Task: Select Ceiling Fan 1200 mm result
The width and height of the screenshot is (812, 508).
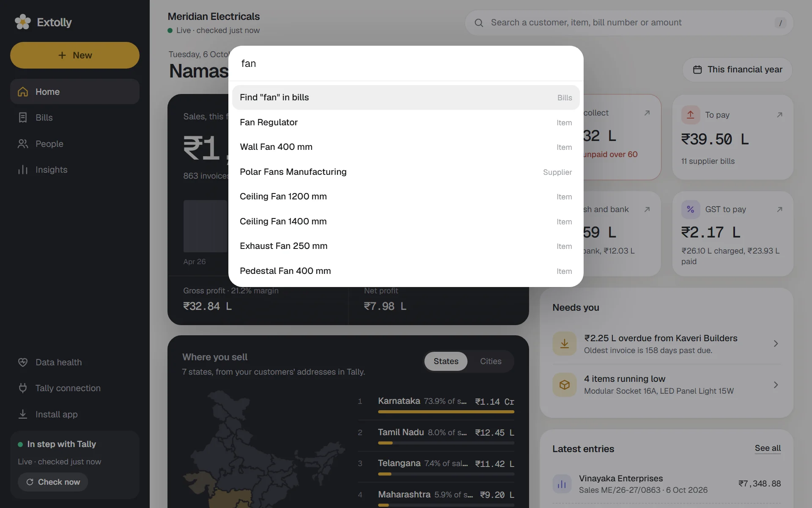Action: tap(406, 197)
